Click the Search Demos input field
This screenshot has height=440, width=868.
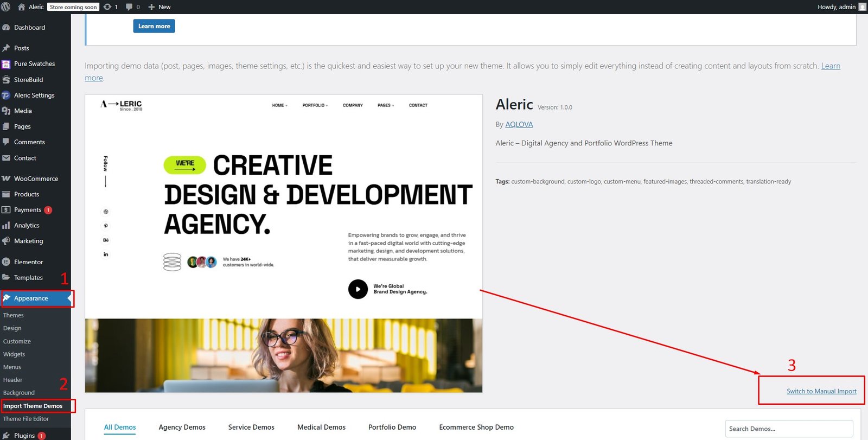pyautogui.click(x=788, y=429)
